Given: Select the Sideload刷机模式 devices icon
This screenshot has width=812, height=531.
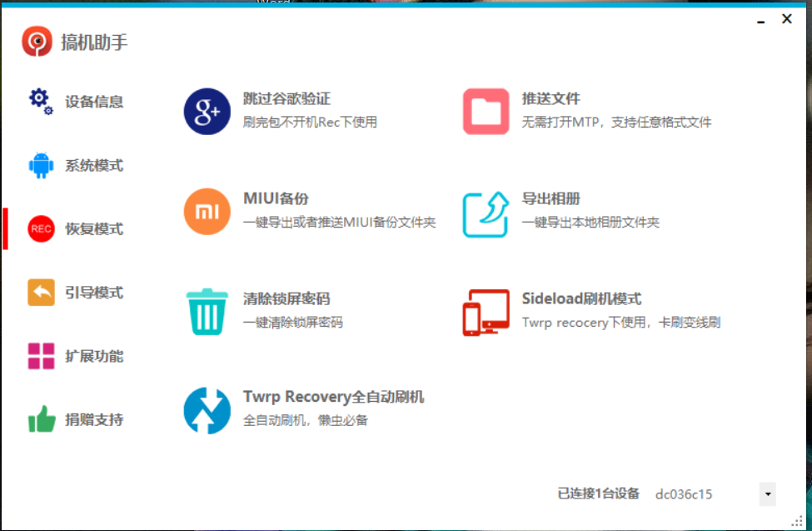Looking at the screenshot, I should coord(487,311).
